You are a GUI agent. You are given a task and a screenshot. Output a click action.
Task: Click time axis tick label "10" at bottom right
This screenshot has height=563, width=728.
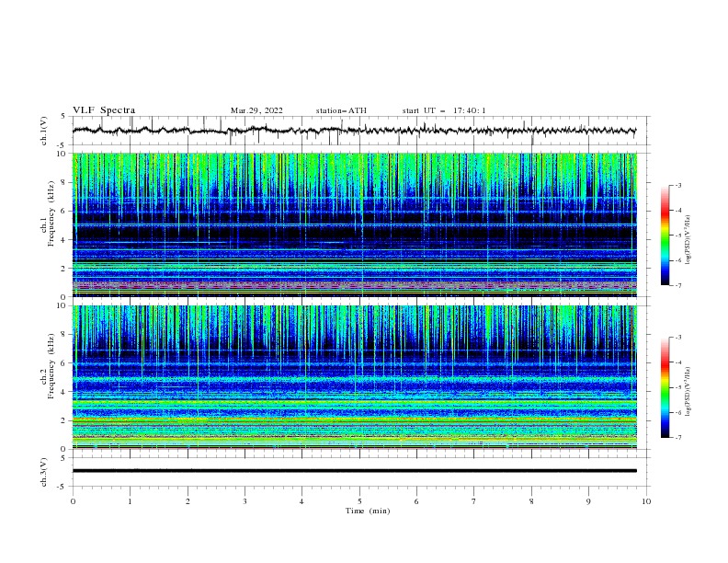[646, 501]
